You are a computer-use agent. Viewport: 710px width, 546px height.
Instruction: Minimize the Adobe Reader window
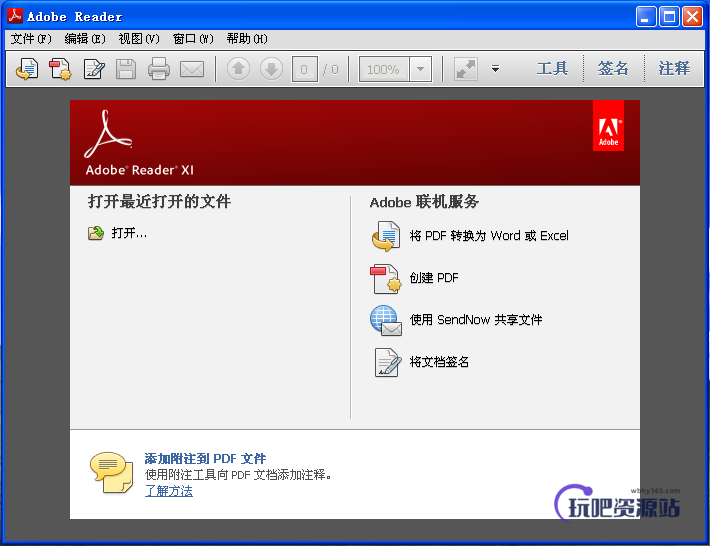click(x=646, y=17)
